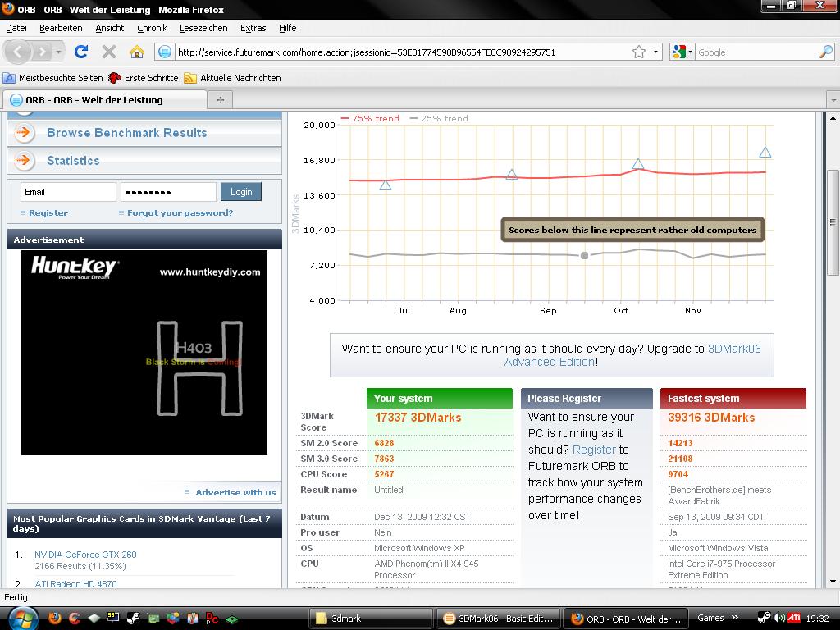Image resolution: width=840 pixels, height=630 pixels.
Task: Open the Lesezeichen menu
Action: [x=203, y=28]
